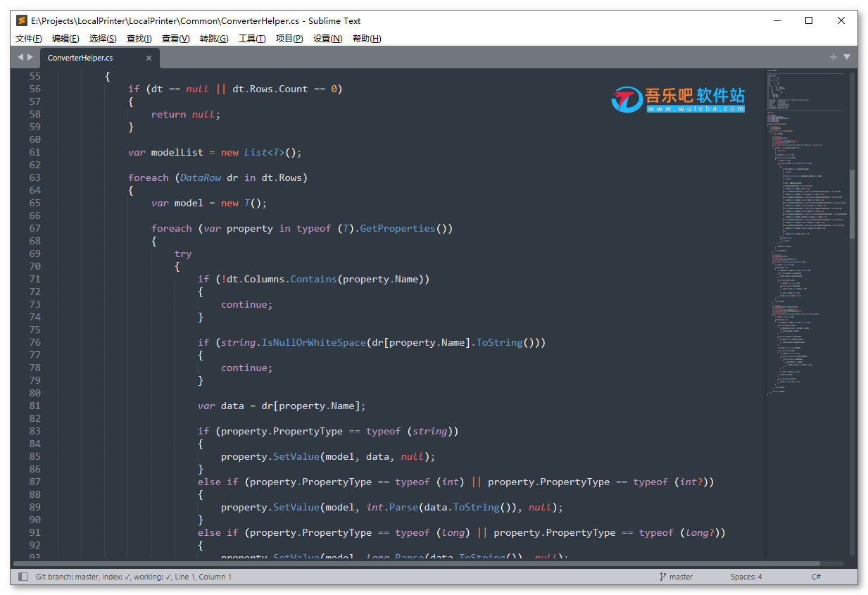Viewport: 868px width, 595px height.
Task: Click line number 61 in gutter
Action: (x=34, y=152)
